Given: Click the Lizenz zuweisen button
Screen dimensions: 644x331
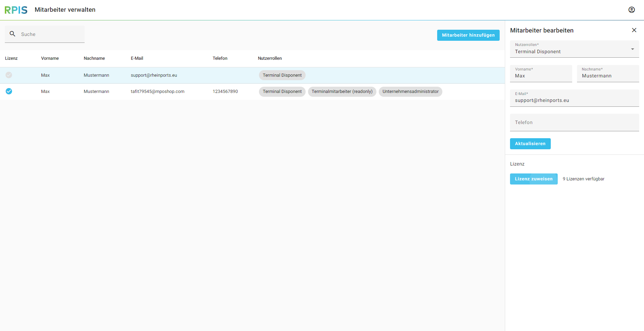Looking at the screenshot, I should [x=534, y=179].
